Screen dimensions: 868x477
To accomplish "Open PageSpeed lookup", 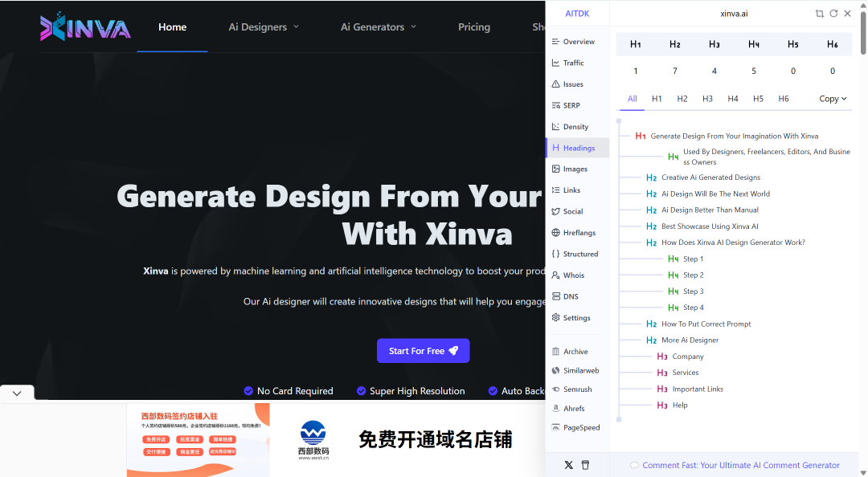I will click(577, 427).
